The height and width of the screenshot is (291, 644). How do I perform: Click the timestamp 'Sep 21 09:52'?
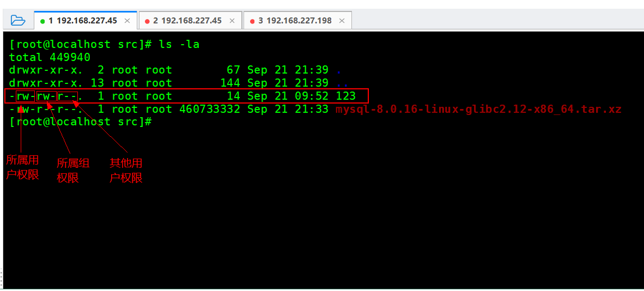288,96
